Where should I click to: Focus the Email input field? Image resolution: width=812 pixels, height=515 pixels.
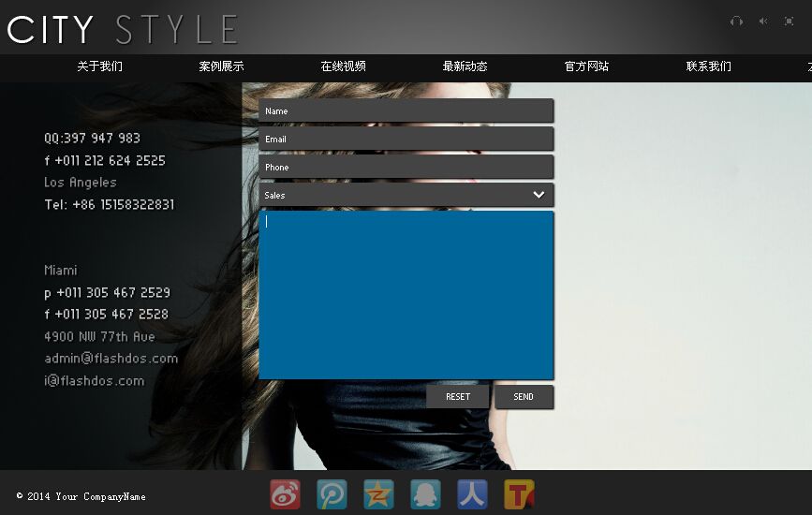(406, 139)
